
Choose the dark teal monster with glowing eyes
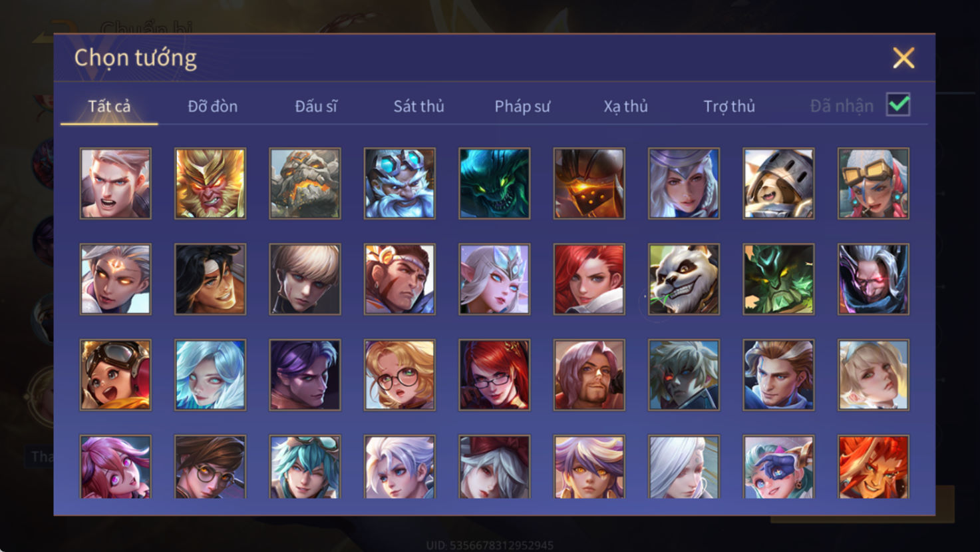(x=494, y=184)
